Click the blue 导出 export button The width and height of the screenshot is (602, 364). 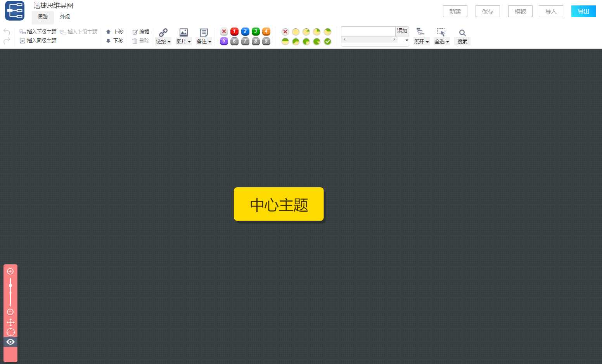click(x=583, y=12)
